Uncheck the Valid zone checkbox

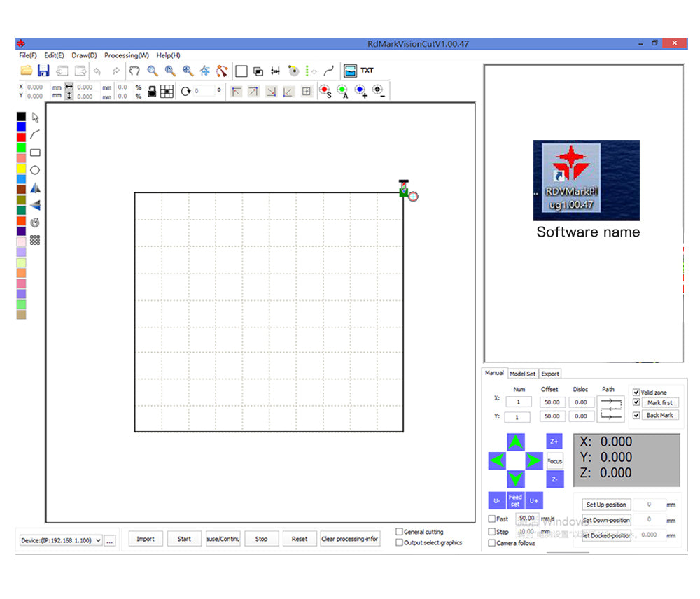pos(636,393)
